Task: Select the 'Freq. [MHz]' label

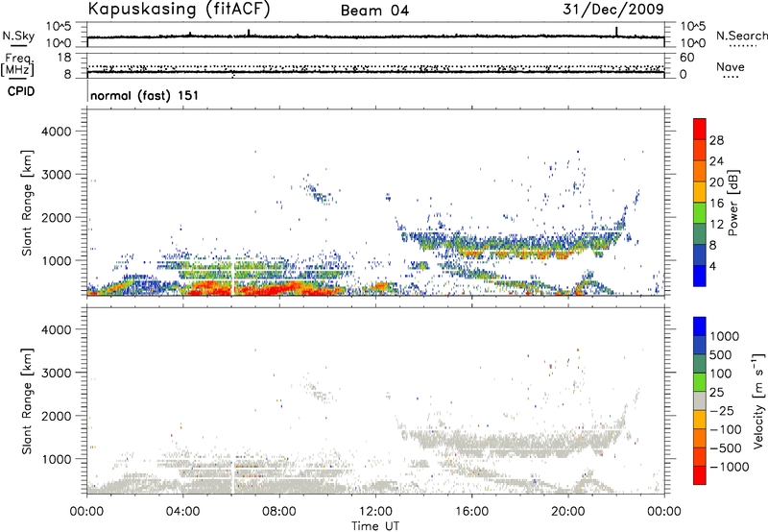Action: (x=18, y=64)
